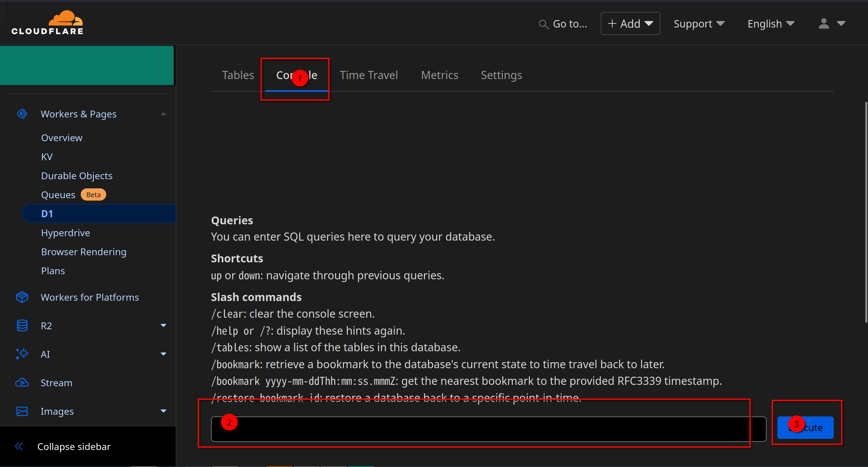The height and width of the screenshot is (467, 868).
Task: Switch to the Console tab
Action: pos(296,75)
